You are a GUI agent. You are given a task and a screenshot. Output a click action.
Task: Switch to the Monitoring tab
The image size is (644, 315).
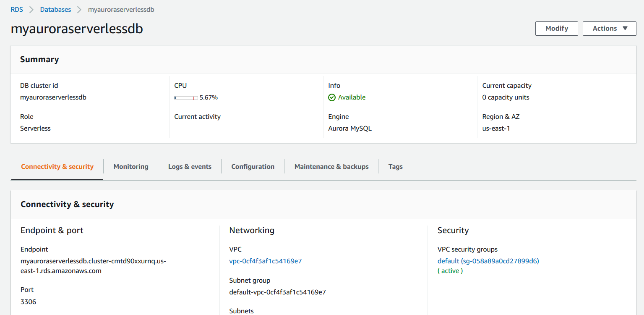pyautogui.click(x=131, y=167)
